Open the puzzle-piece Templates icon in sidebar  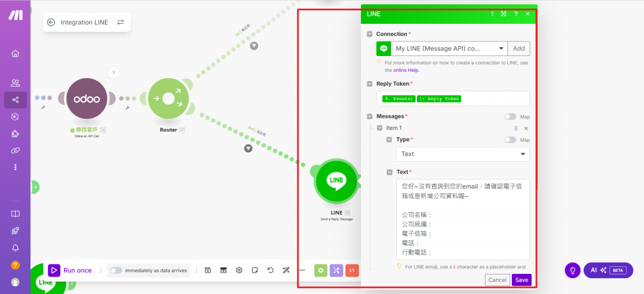click(15, 133)
